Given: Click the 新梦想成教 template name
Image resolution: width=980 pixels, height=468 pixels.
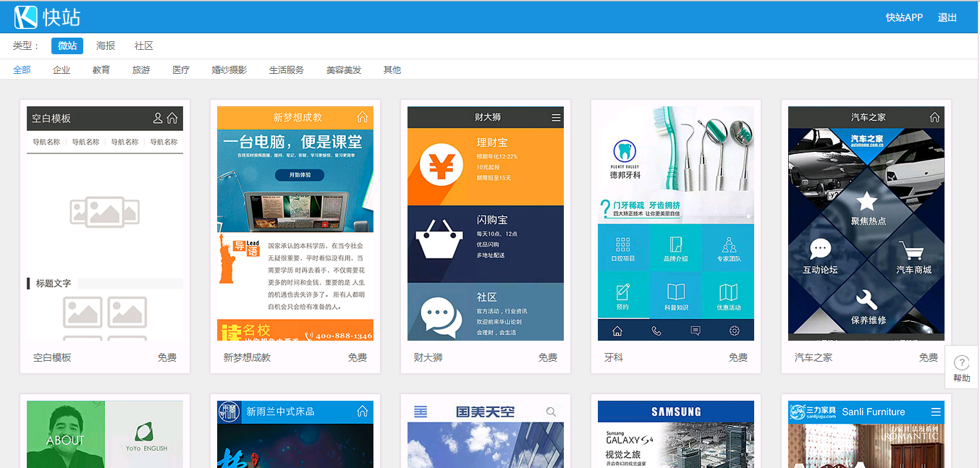Looking at the screenshot, I should coord(248,357).
